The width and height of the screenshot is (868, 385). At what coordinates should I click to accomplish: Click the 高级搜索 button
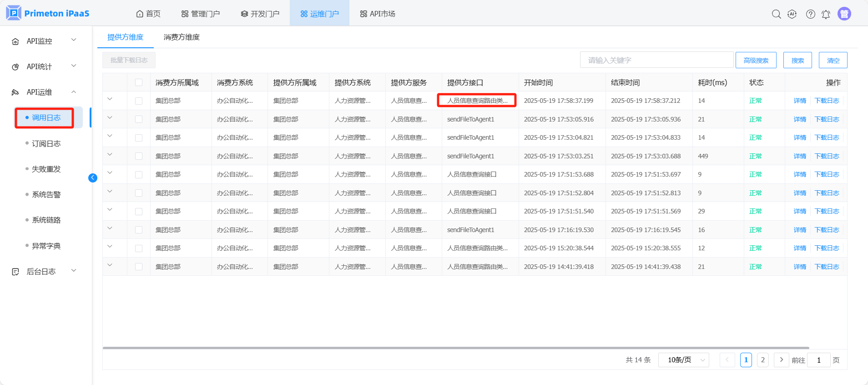(x=756, y=60)
